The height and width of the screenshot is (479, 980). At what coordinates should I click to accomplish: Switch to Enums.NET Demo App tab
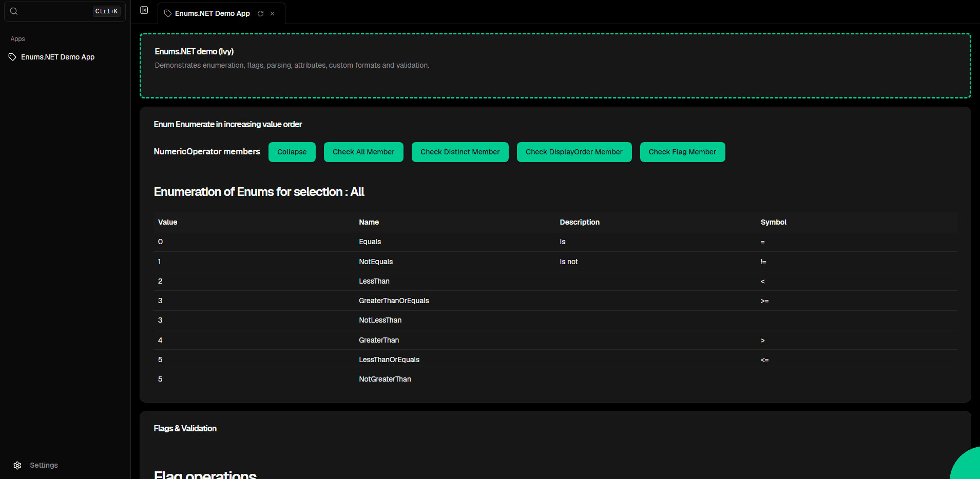tap(212, 14)
